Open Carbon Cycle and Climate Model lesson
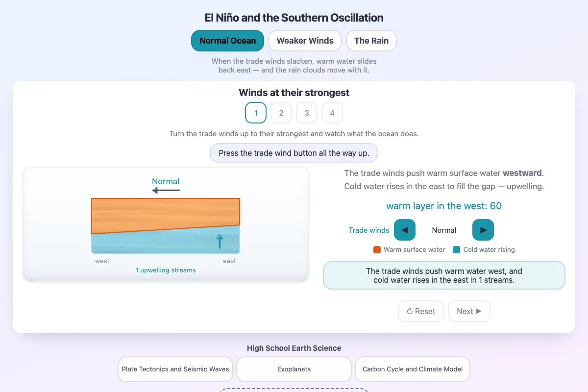Screen dimensions: 588x392 (x=413, y=369)
